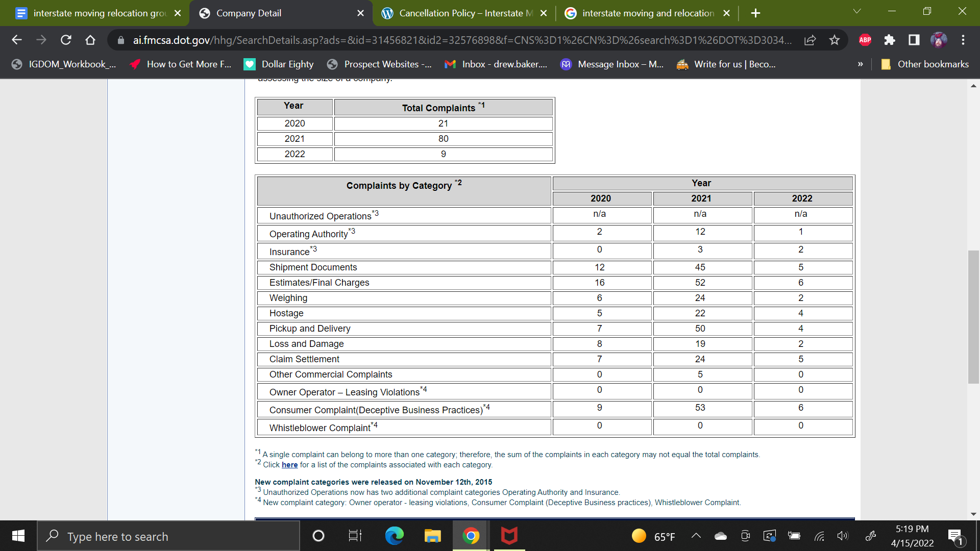Open the Other bookmarks folder

(925, 64)
